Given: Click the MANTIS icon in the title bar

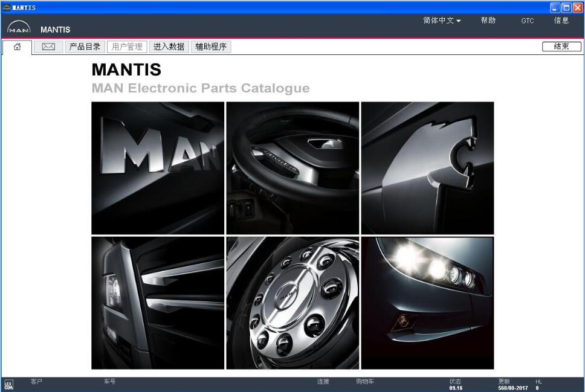Looking at the screenshot, I should (x=7, y=7).
